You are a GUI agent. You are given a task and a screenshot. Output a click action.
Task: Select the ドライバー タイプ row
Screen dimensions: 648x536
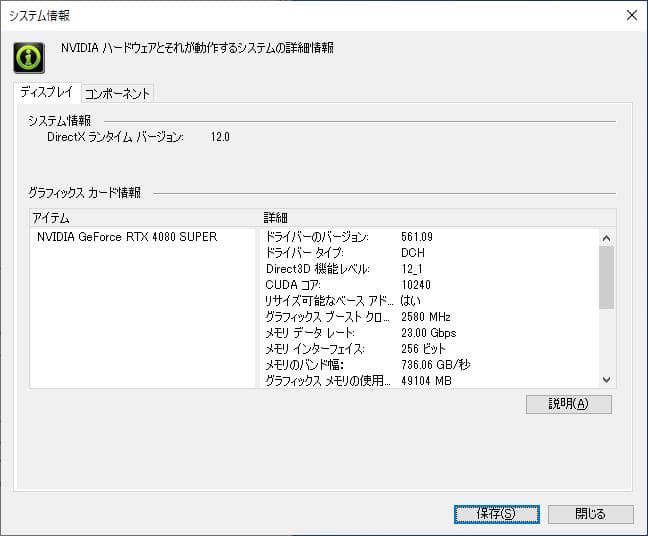[430, 253]
